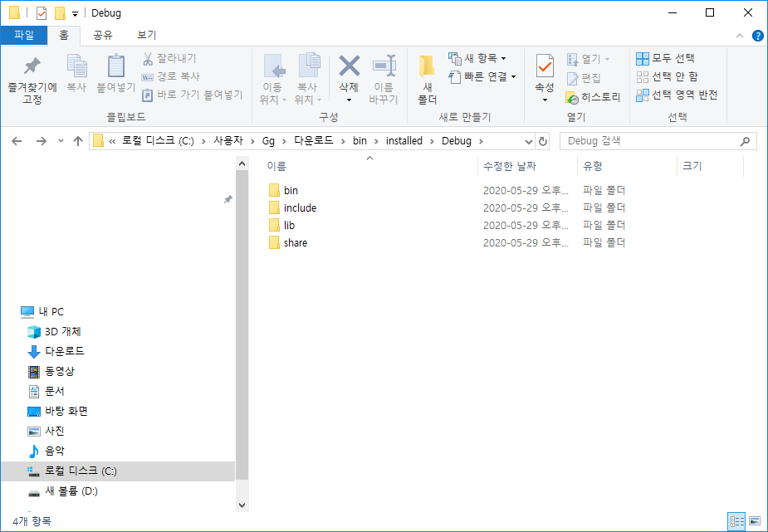Click navigation pane scrollbar down arrow
Screen dimensions: 768x532
[x=242, y=505]
